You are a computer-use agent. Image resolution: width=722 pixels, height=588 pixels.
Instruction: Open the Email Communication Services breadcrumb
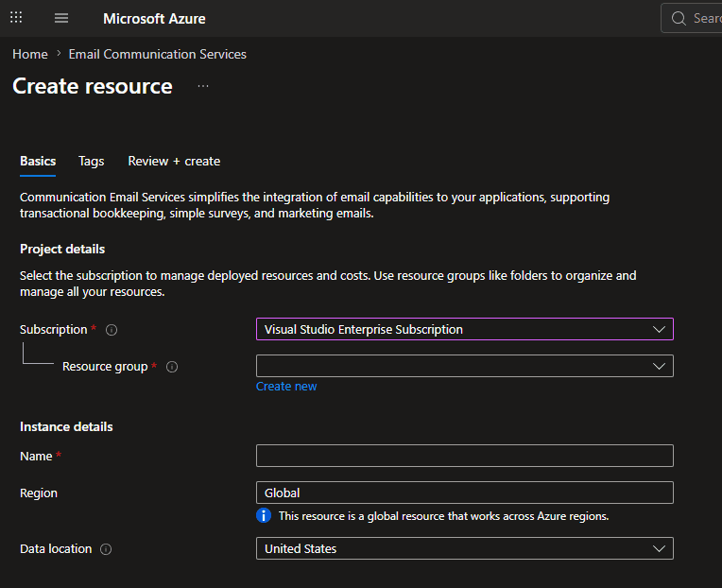[158, 54]
